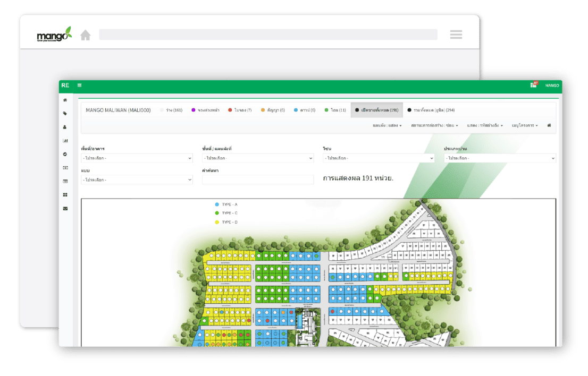Click the MANGO user link in header

(x=552, y=86)
